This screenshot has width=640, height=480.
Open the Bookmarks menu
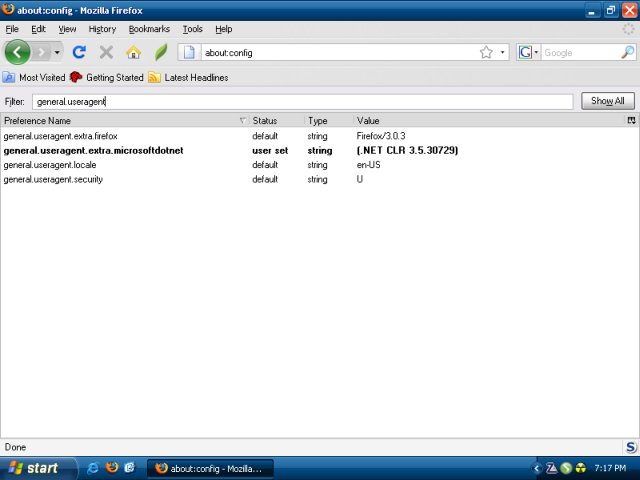click(149, 29)
